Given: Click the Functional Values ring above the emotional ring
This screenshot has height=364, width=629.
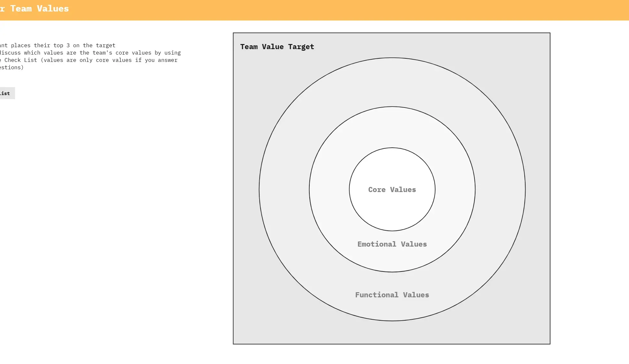Looking at the screenshot, I should (x=392, y=82).
